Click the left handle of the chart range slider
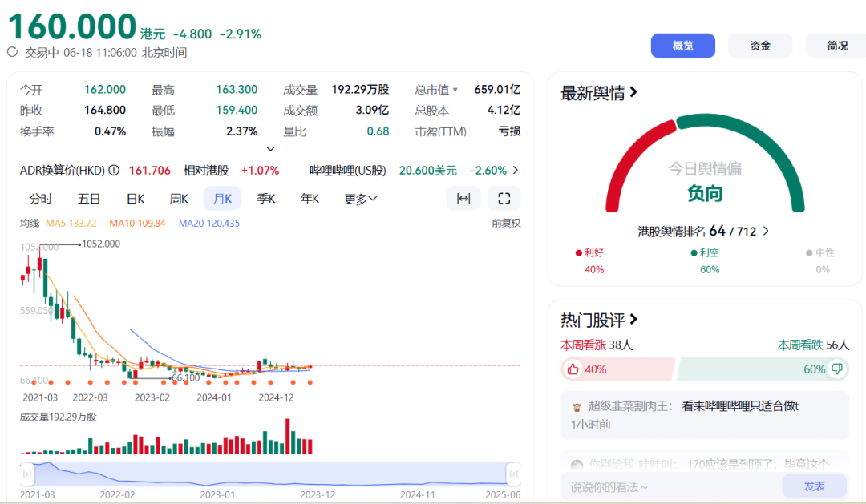This screenshot has width=866, height=504. [28, 474]
